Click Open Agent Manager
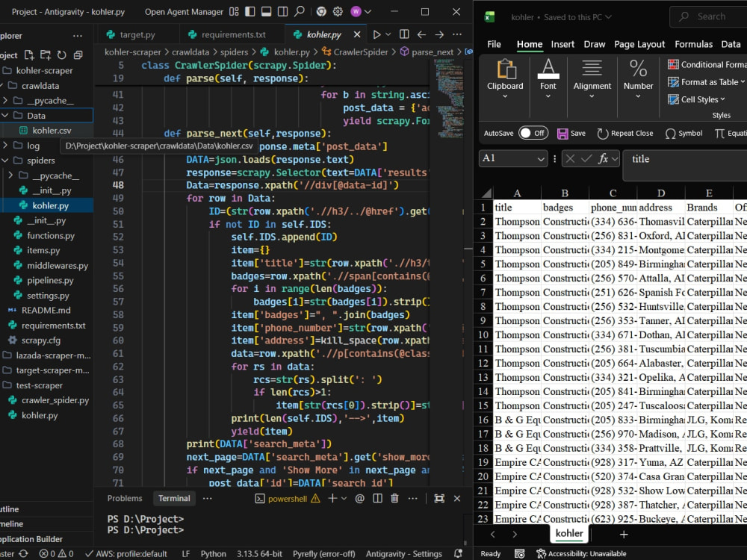This screenshot has height=560, width=747. click(x=184, y=12)
